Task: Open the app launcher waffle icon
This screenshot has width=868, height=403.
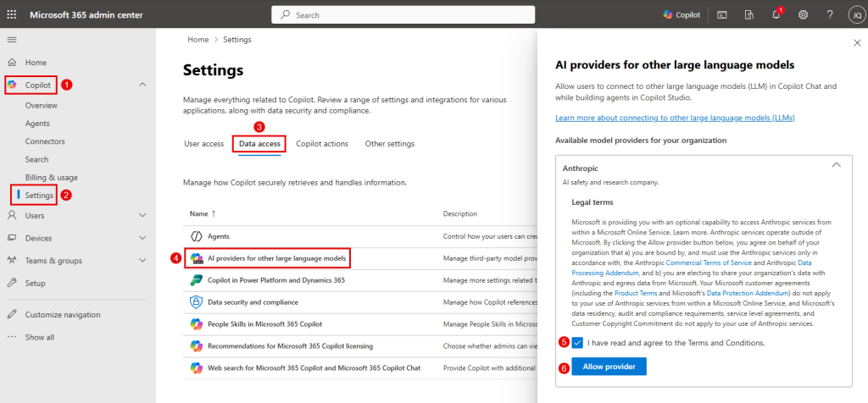Action: (12, 15)
